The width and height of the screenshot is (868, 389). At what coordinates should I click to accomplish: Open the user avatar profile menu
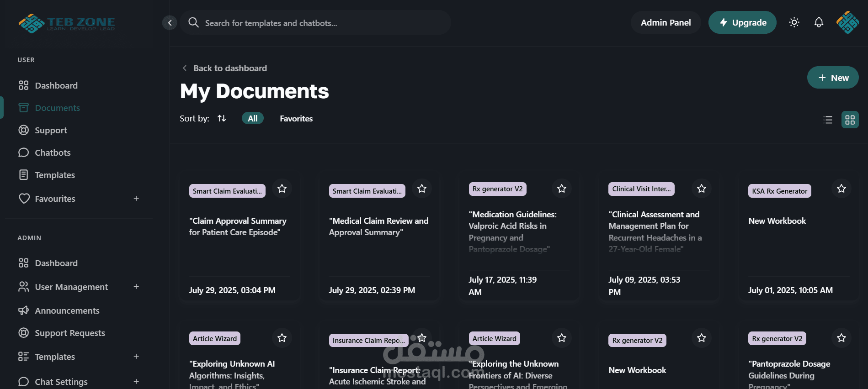(x=847, y=22)
